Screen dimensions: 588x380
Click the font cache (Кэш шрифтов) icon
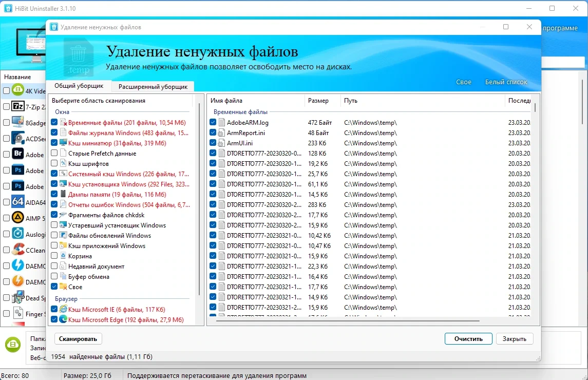63,163
